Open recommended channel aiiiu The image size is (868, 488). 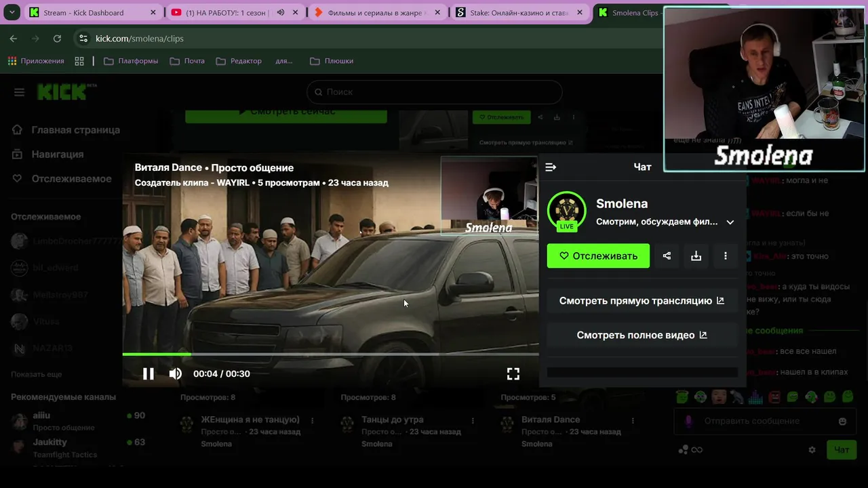pyautogui.click(x=41, y=415)
